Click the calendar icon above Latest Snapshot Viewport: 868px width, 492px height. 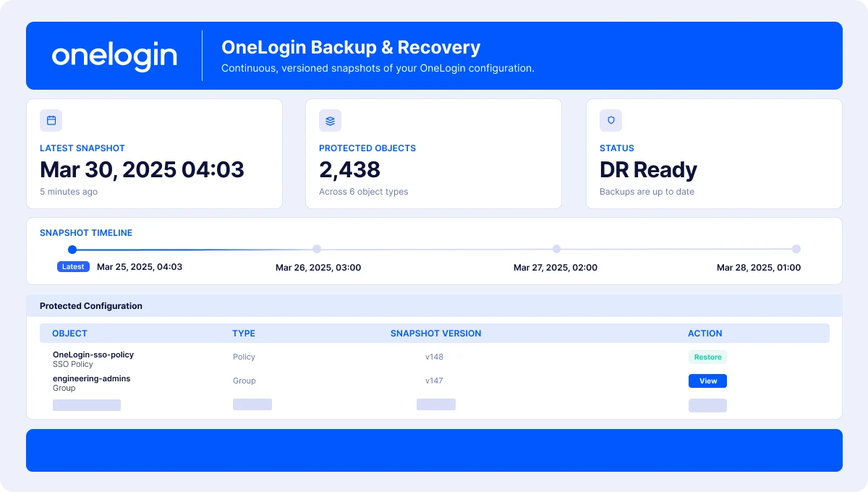tap(51, 120)
